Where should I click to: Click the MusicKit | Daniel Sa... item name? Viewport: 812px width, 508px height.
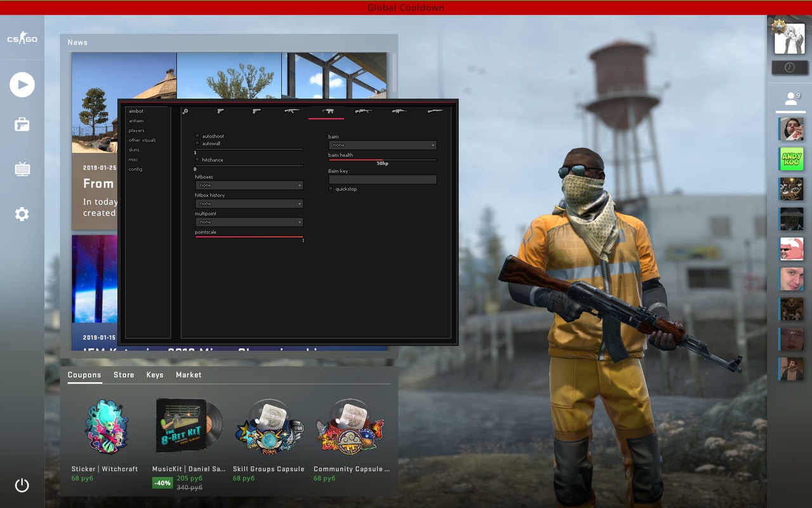[189, 469]
